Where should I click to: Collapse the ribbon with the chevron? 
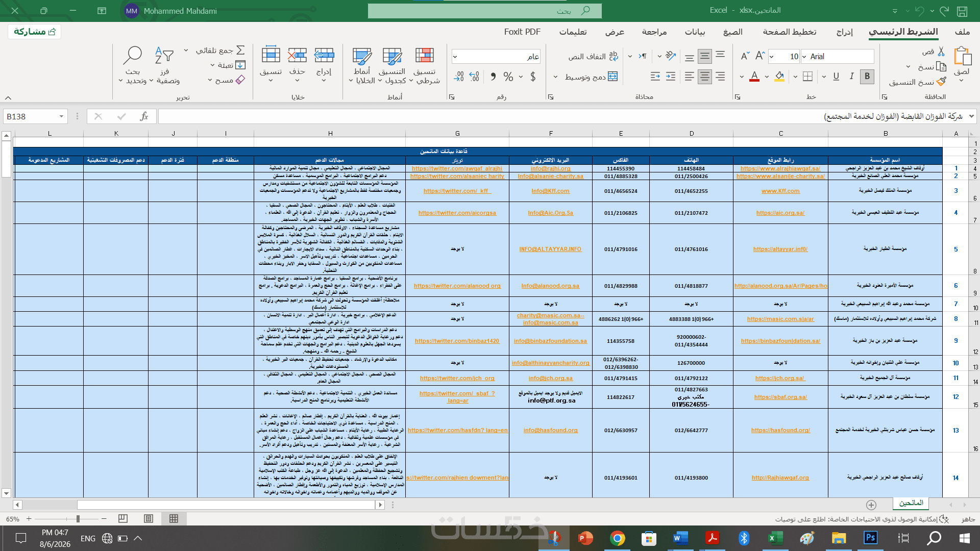click(x=8, y=97)
